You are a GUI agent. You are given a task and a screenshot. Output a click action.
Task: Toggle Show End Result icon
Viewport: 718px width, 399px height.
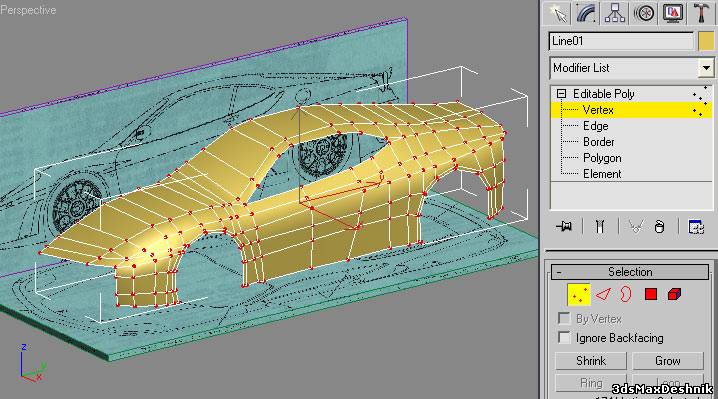click(600, 226)
